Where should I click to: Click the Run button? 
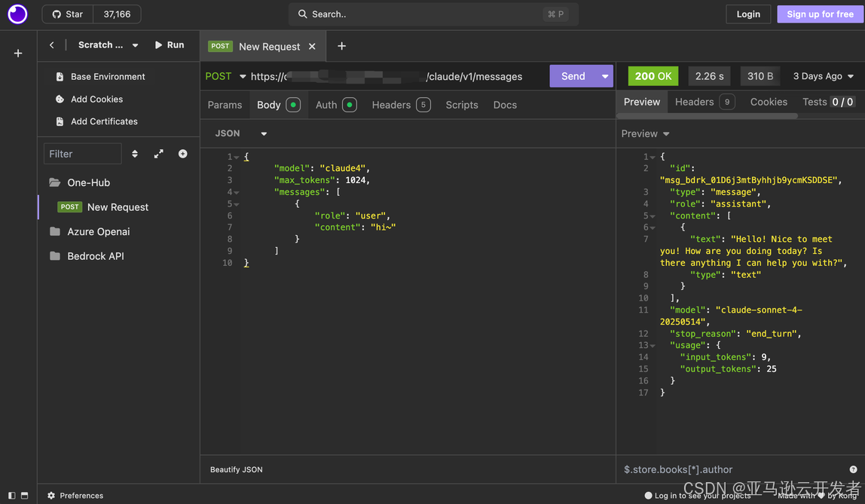click(x=170, y=45)
